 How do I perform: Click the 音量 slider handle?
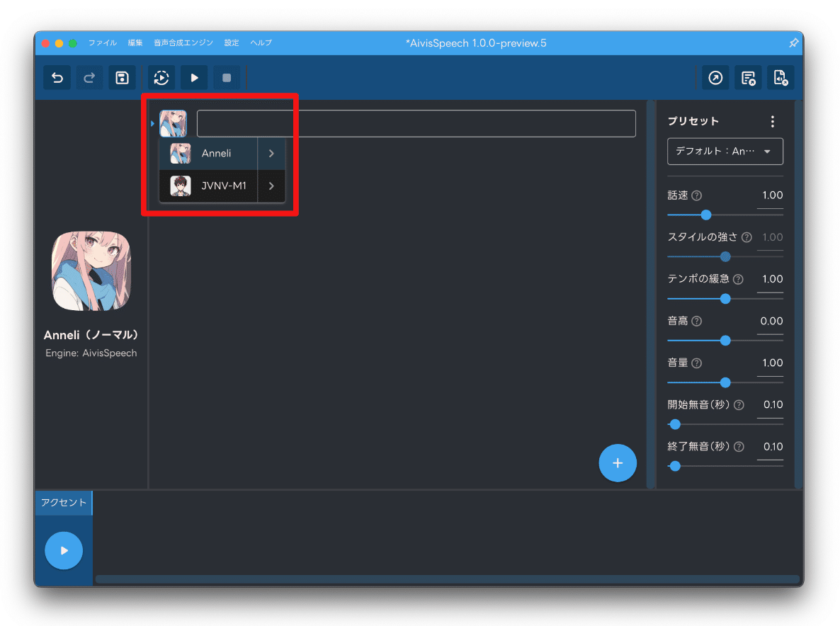[x=725, y=383]
